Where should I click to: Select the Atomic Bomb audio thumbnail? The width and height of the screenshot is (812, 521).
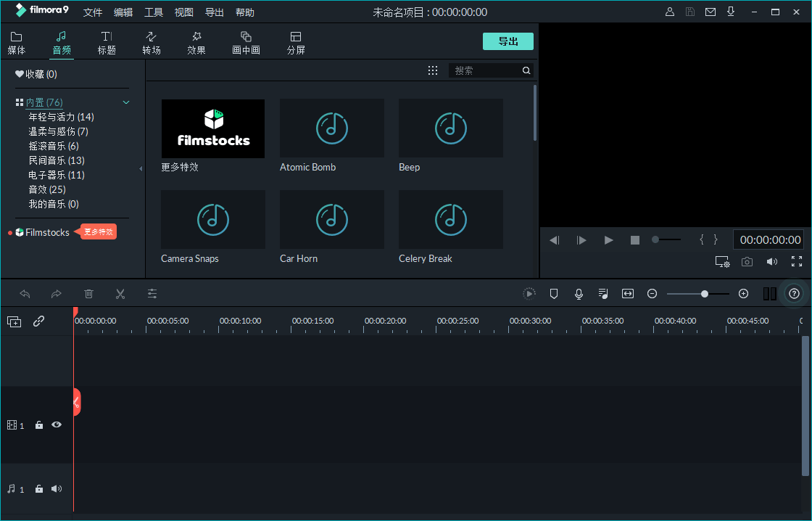pyautogui.click(x=332, y=128)
